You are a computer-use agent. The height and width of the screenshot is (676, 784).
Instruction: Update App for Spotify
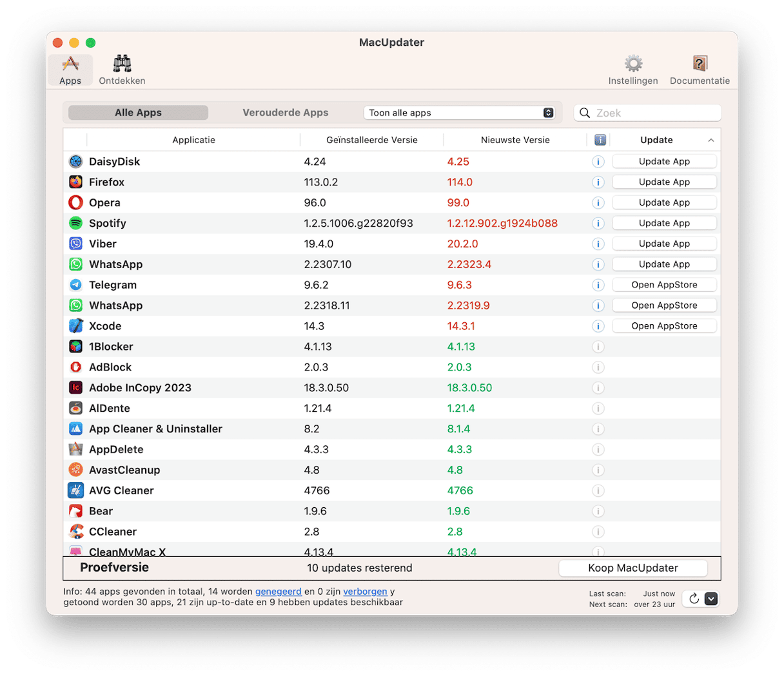click(664, 224)
